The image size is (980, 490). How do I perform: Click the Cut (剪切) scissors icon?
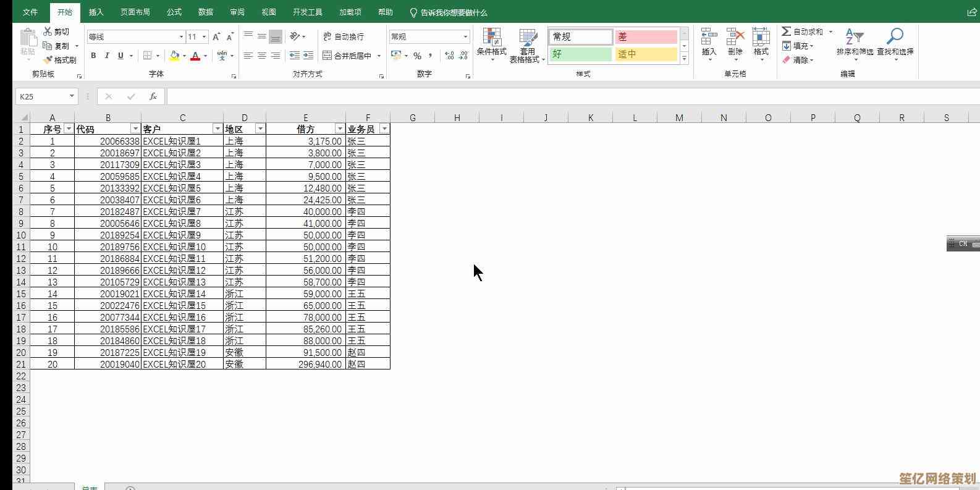pos(48,32)
